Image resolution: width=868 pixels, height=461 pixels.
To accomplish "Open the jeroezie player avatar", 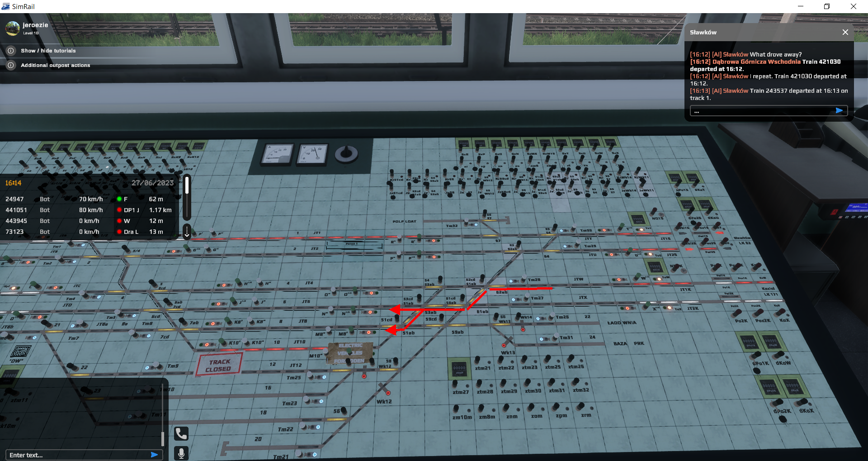I will point(13,29).
